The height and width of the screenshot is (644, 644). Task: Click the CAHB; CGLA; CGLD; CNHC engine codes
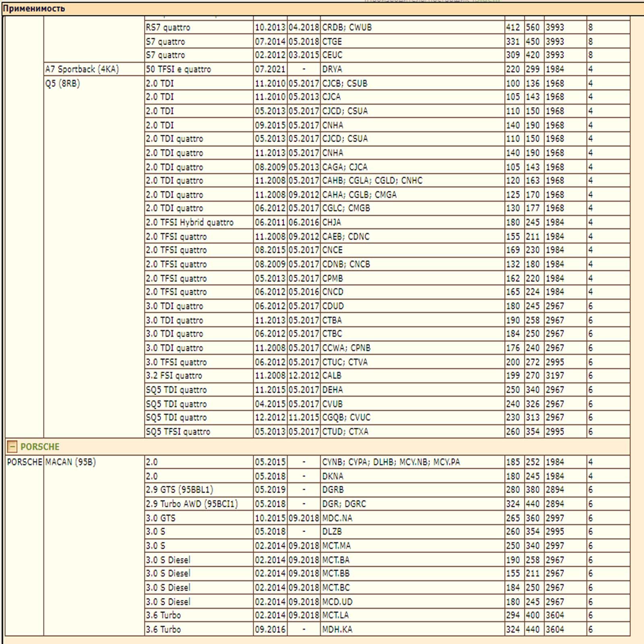tap(372, 180)
